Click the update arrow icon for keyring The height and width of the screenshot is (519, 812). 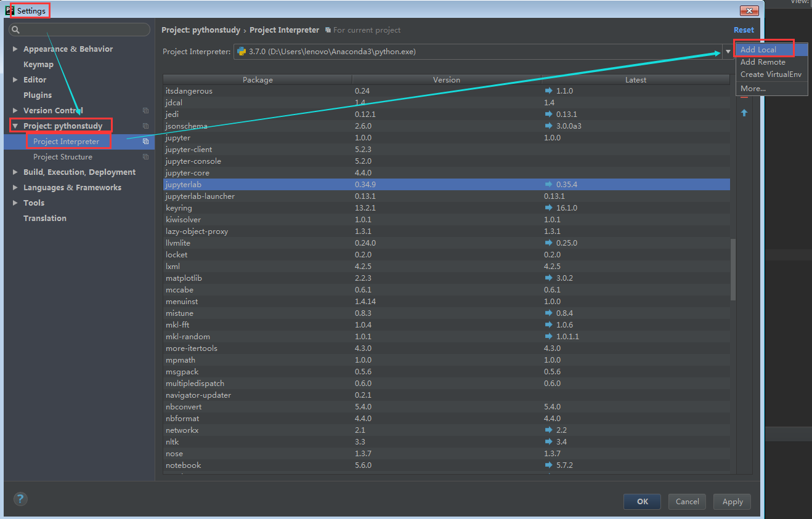click(549, 207)
